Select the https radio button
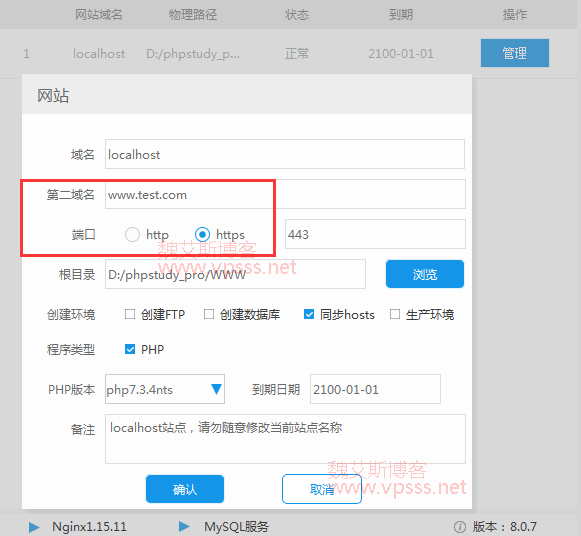 tap(202, 234)
